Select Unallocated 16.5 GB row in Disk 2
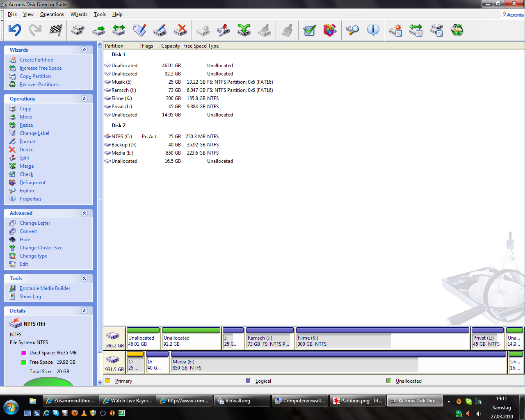The image size is (525, 420). pyautogui.click(x=169, y=161)
